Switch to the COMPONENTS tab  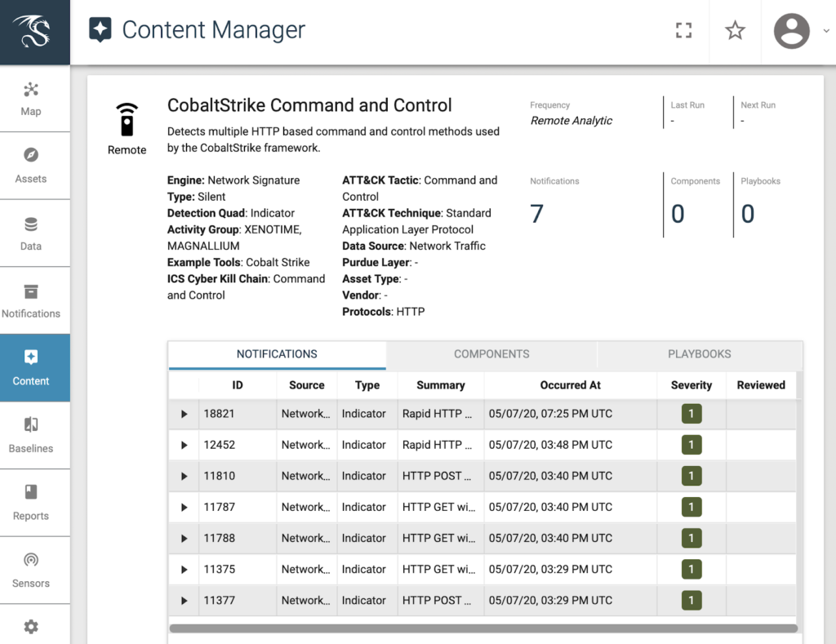click(x=491, y=354)
